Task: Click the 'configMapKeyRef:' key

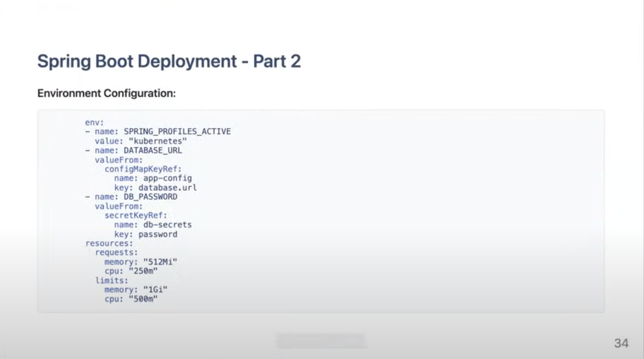Action: [x=143, y=169]
